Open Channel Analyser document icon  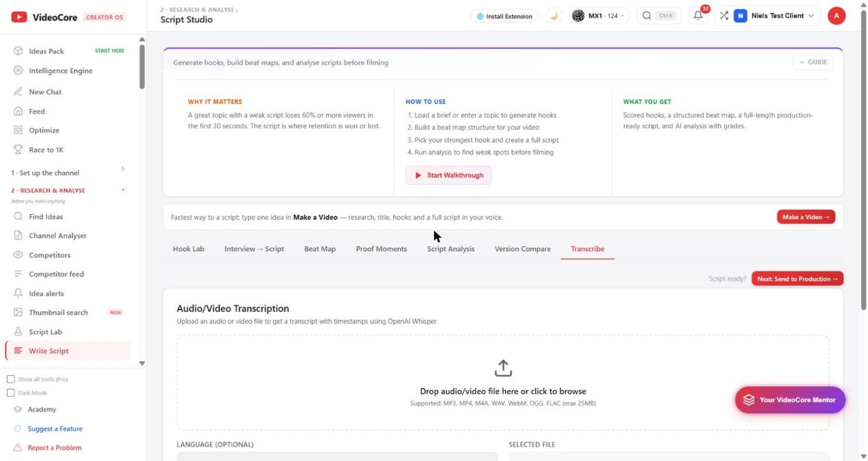coord(18,236)
